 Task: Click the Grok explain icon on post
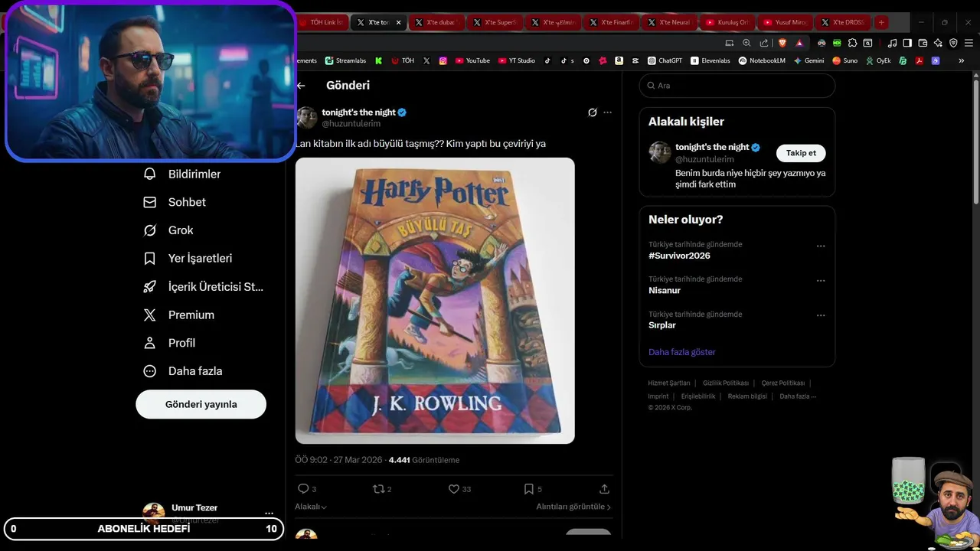tap(592, 112)
